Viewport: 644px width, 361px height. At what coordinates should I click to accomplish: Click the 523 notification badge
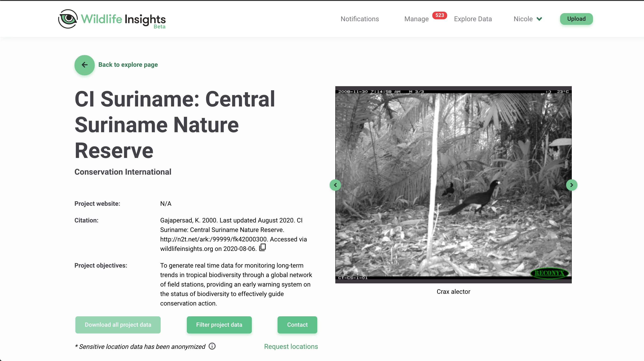(440, 15)
